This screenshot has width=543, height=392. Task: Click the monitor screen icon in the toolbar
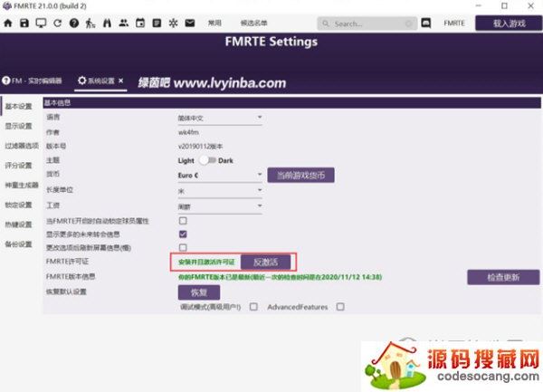[41, 24]
